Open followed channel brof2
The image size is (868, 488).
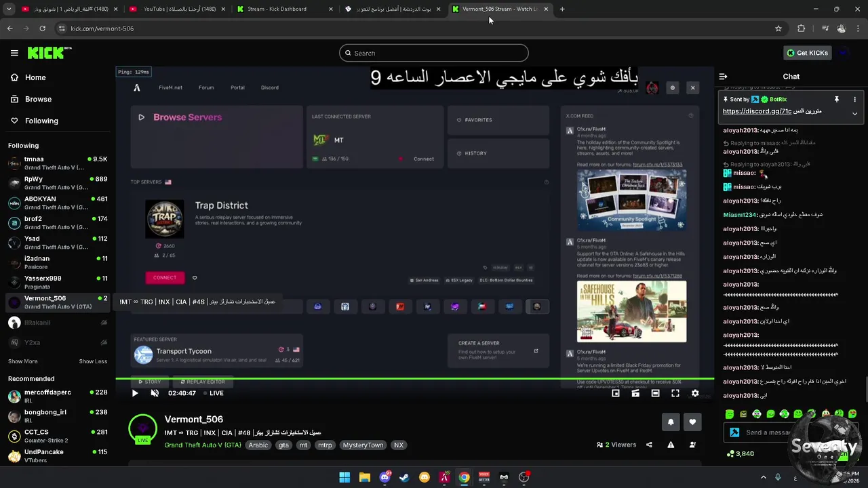58,223
